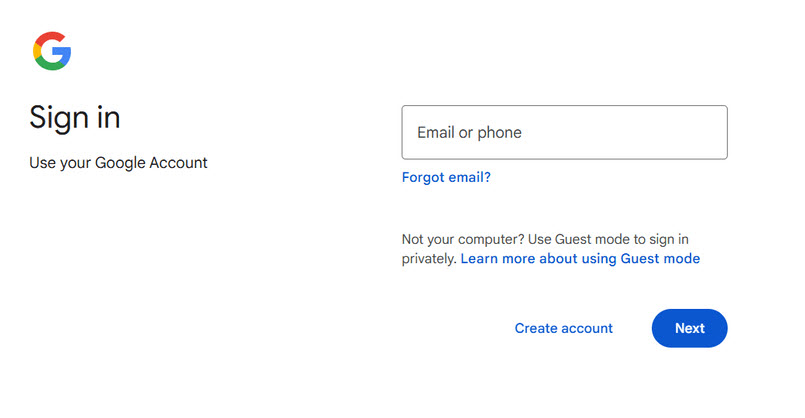Click the Create account button
805x418 pixels.
click(x=564, y=328)
